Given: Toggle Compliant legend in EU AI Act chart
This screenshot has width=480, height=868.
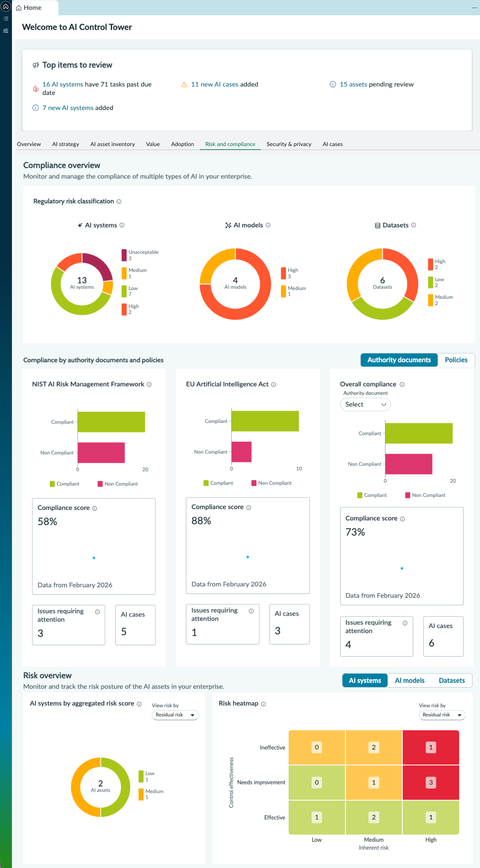Looking at the screenshot, I should pos(218,483).
